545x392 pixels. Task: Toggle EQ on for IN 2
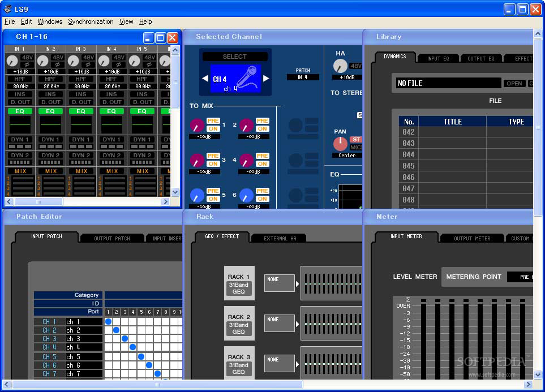pyautogui.click(x=50, y=111)
